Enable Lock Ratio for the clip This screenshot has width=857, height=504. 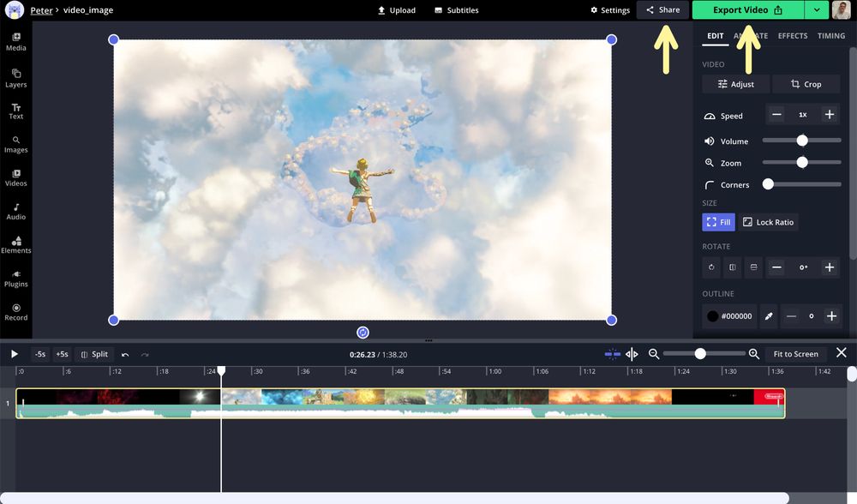pos(768,221)
